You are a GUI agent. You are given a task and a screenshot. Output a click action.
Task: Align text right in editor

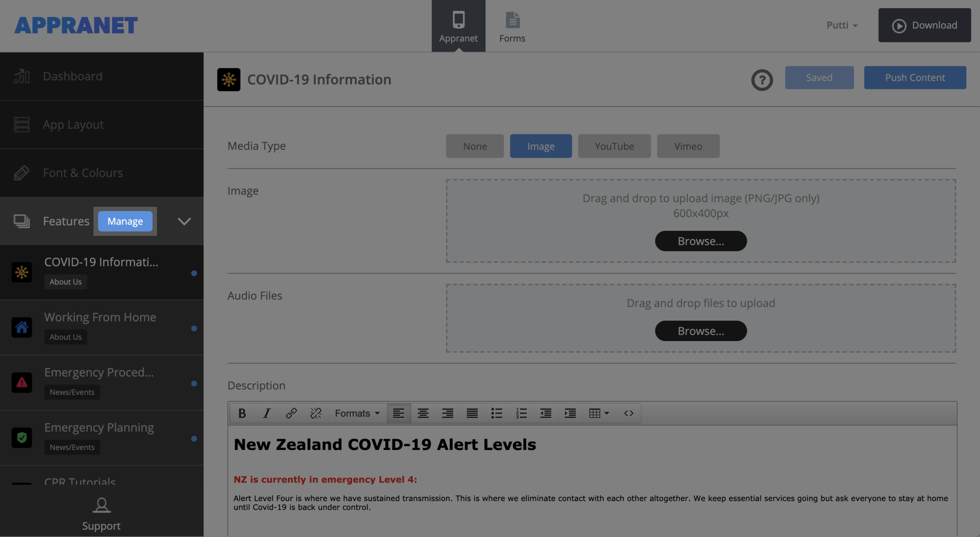pyautogui.click(x=448, y=413)
